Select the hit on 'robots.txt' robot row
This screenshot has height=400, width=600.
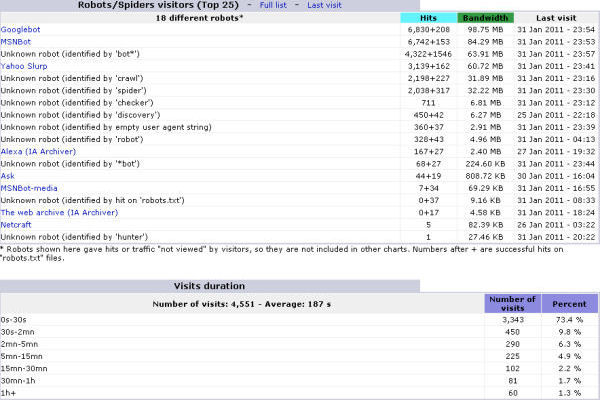[x=299, y=200]
